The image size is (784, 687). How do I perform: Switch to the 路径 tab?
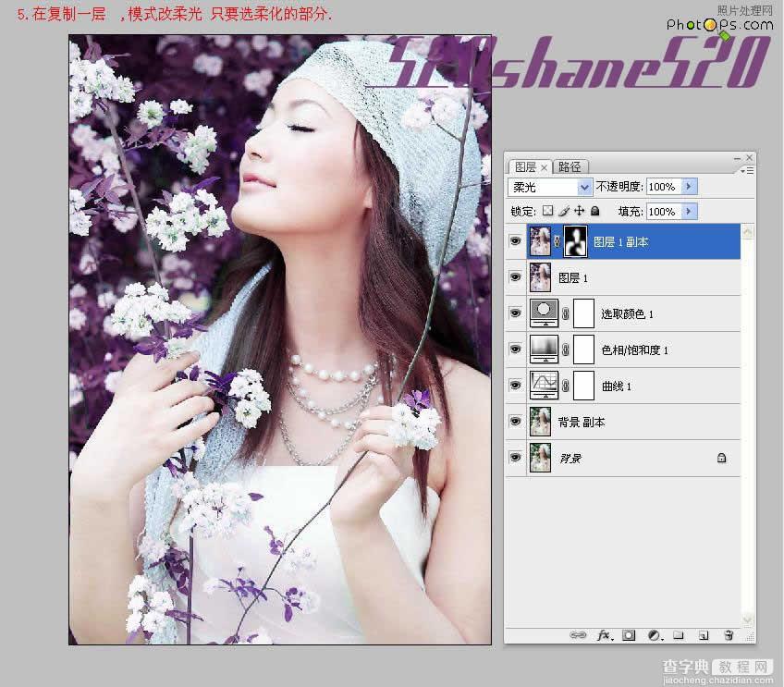click(570, 166)
